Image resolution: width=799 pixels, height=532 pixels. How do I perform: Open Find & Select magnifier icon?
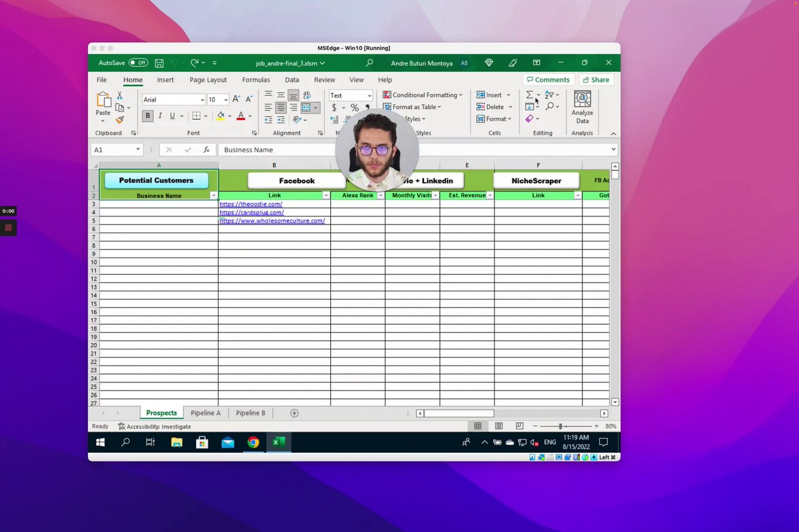tap(549, 107)
